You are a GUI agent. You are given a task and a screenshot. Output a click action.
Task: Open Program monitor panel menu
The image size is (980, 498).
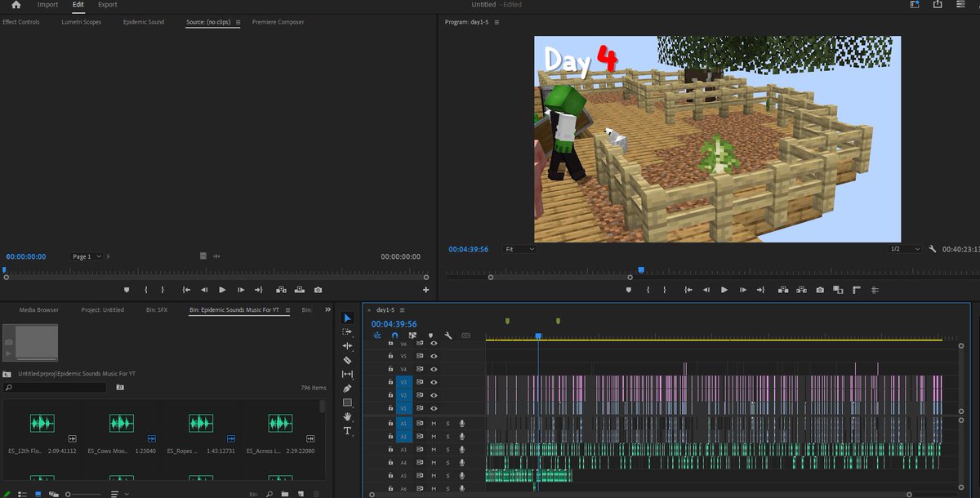496,22
